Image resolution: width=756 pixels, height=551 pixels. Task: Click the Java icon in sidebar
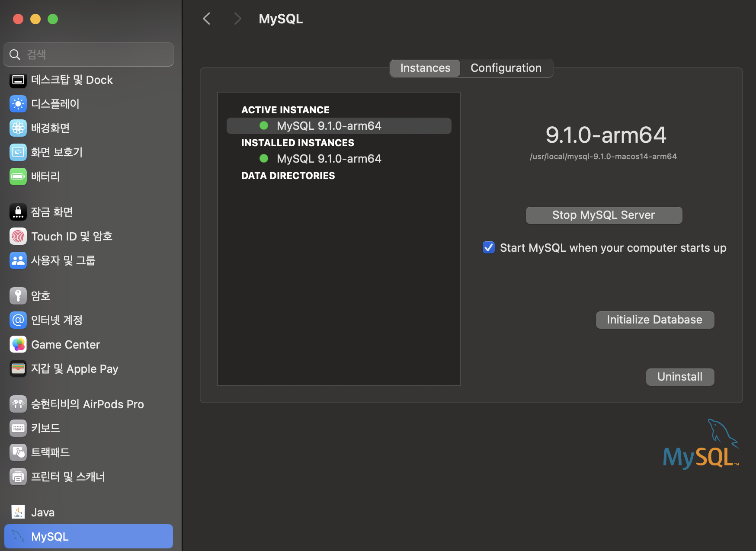[18, 512]
